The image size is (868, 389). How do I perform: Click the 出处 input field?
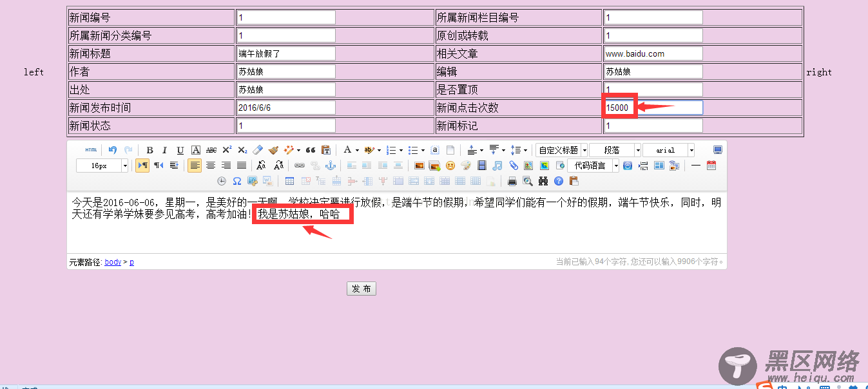pos(286,90)
